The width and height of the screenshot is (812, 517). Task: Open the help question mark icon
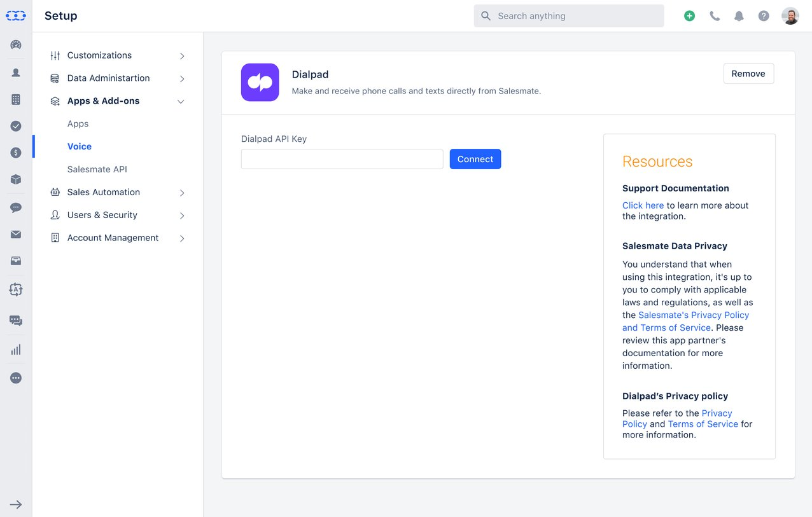(764, 16)
